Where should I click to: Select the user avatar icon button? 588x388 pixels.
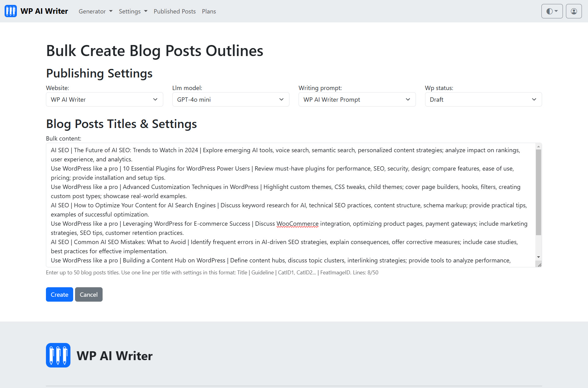coord(573,11)
